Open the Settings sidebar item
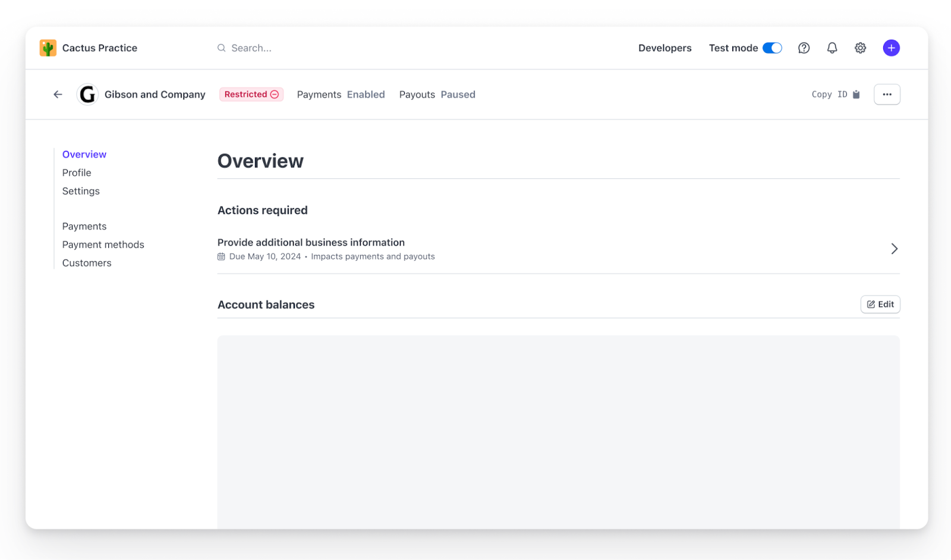Viewport: 951px width, 560px height. tap(81, 191)
